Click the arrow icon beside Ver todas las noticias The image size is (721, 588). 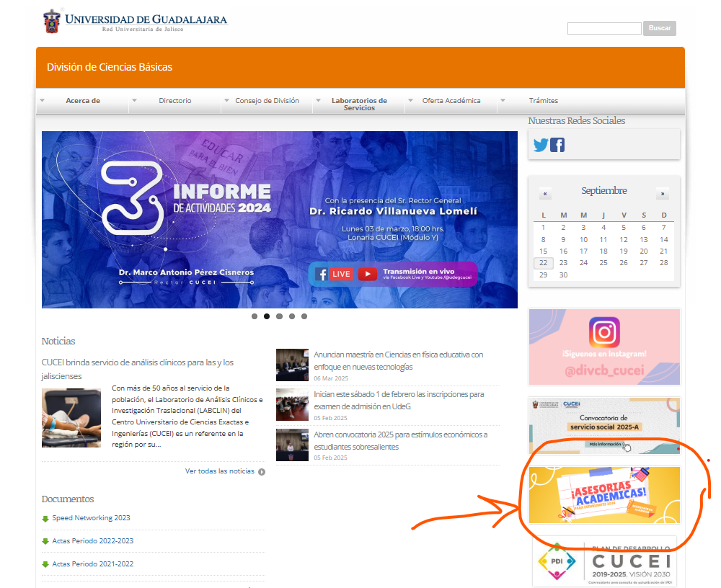pos(262,472)
